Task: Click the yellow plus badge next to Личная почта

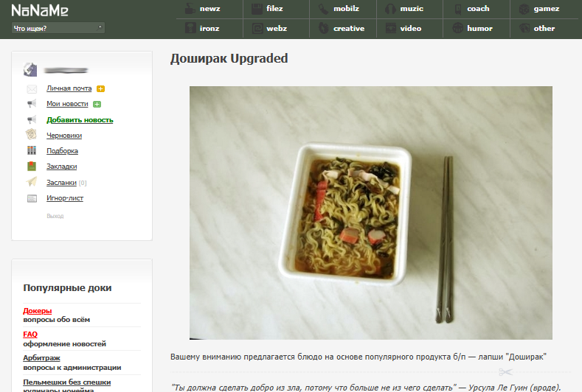Action: pos(100,88)
